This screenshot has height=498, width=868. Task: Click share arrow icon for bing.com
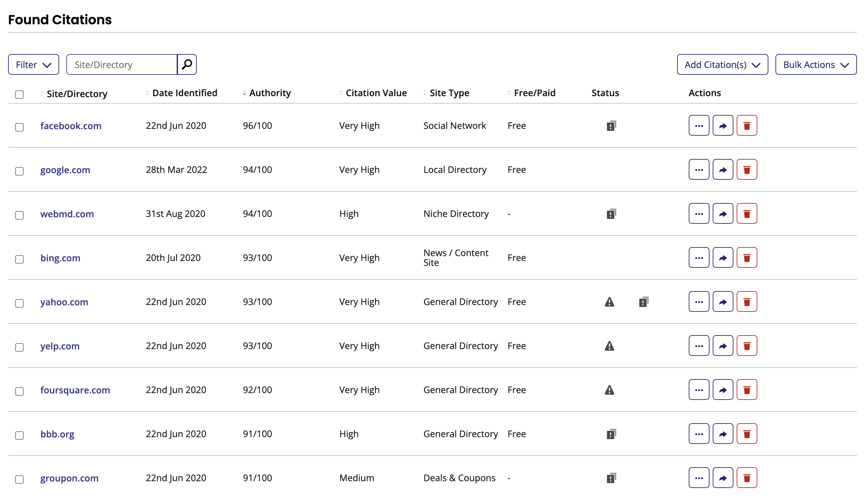723,258
